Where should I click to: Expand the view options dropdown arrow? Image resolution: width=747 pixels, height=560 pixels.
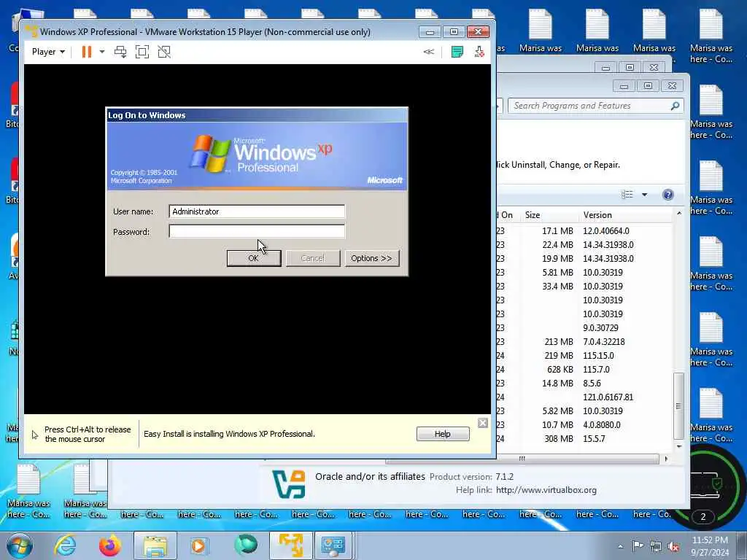coord(645,194)
